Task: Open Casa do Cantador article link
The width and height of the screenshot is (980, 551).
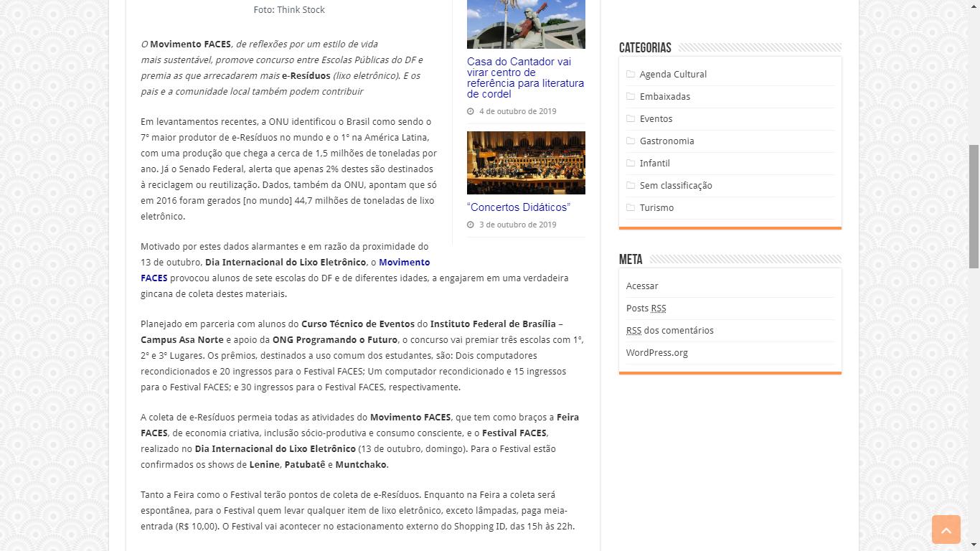Action: point(525,77)
